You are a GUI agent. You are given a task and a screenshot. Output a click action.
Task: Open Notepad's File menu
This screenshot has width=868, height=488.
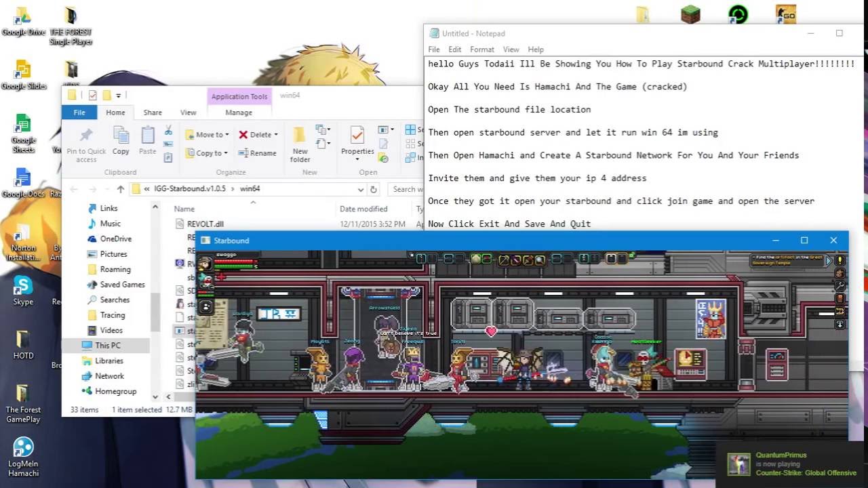434,49
